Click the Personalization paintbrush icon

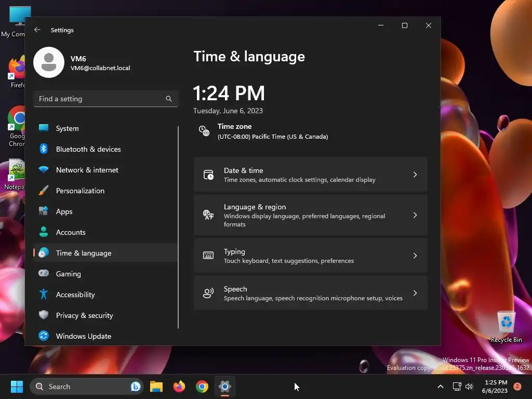[x=44, y=190]
